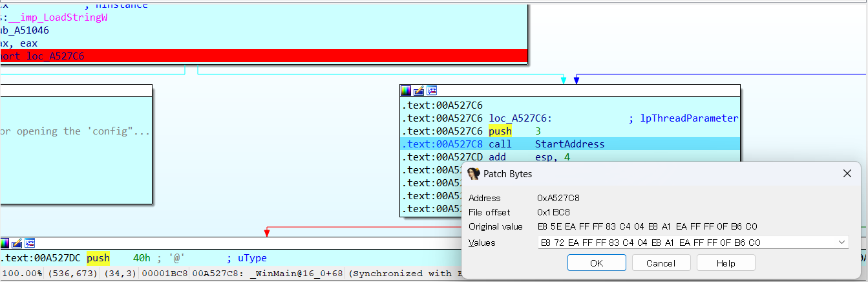
Task: Open the Values dropdown arrow
Action: click(841, 242)
